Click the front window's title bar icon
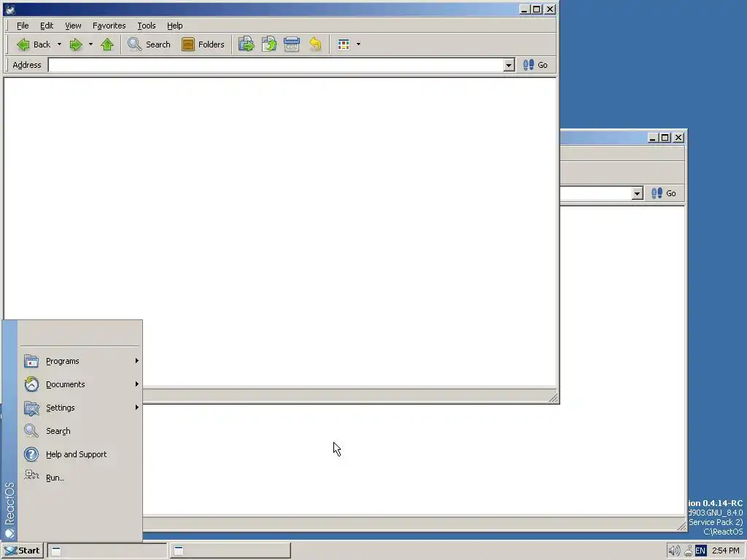The width and height of the screenshot is (747, 560). (10, 9)
